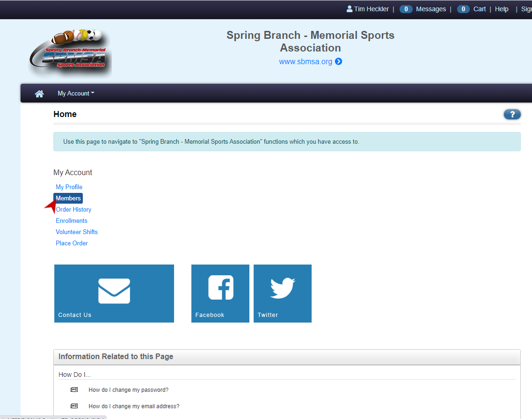
Task: Select Volunteer Shifts under My Account
Action: [76, 232]
